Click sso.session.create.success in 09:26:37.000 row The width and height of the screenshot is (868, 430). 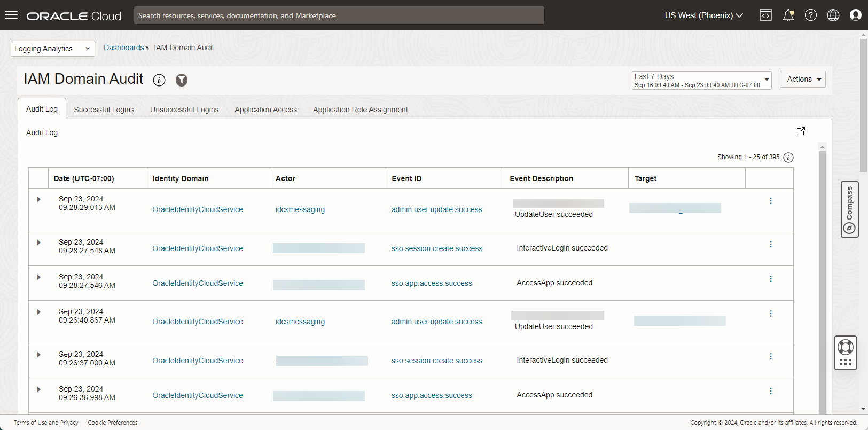[437, 361]
